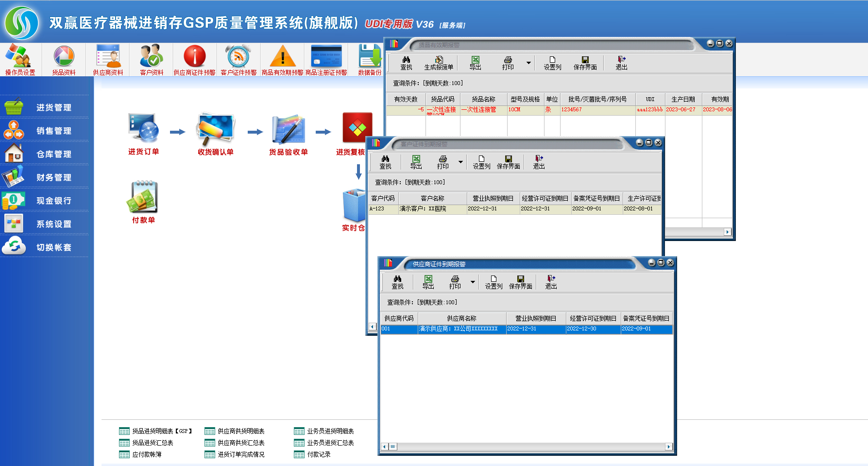Expand the print options dropdown in 货品有效期报警
Screen dimensions: 868x466
[x=529, y=63]
